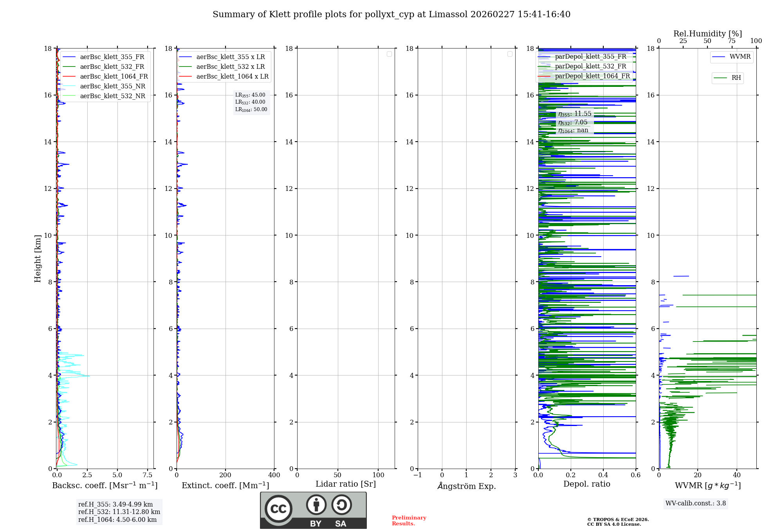Click the WV-calib.const.: 3.8 label

pyautogui.click(x=695, y=503)
